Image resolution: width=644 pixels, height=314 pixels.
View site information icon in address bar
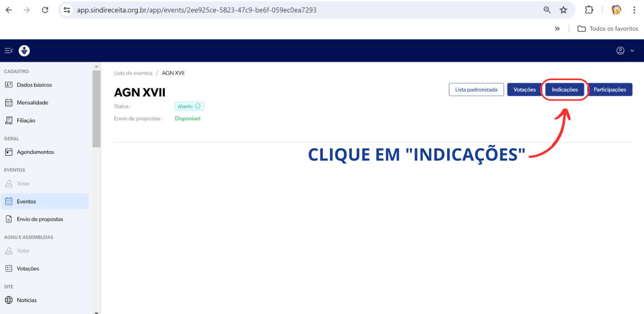(67, 10)
